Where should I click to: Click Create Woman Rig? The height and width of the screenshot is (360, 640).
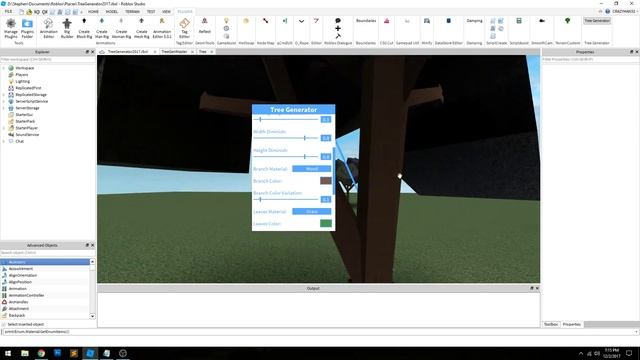point(121,28)
